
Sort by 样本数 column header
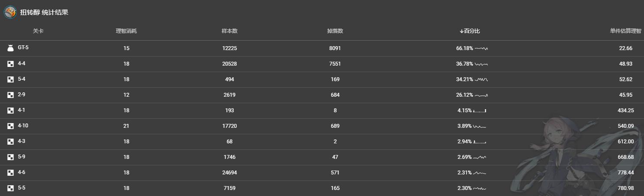(x=229, y=31)
